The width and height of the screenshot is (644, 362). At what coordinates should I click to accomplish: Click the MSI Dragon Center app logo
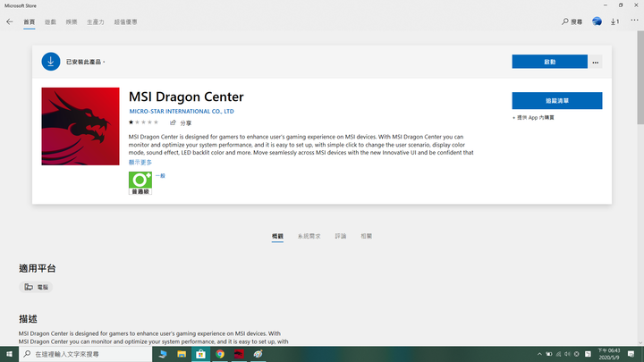pyautogui.click(x=80, y=126)
